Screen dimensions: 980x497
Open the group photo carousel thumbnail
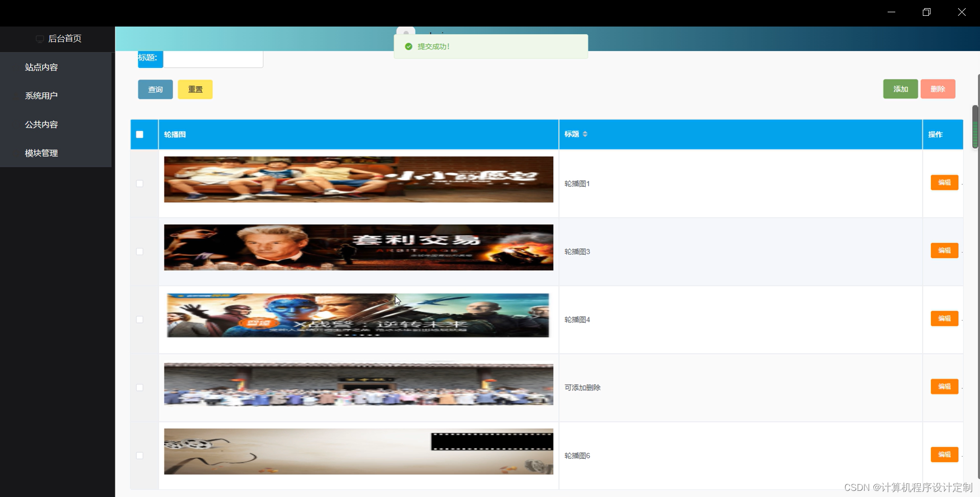click(x=358, y=384)
